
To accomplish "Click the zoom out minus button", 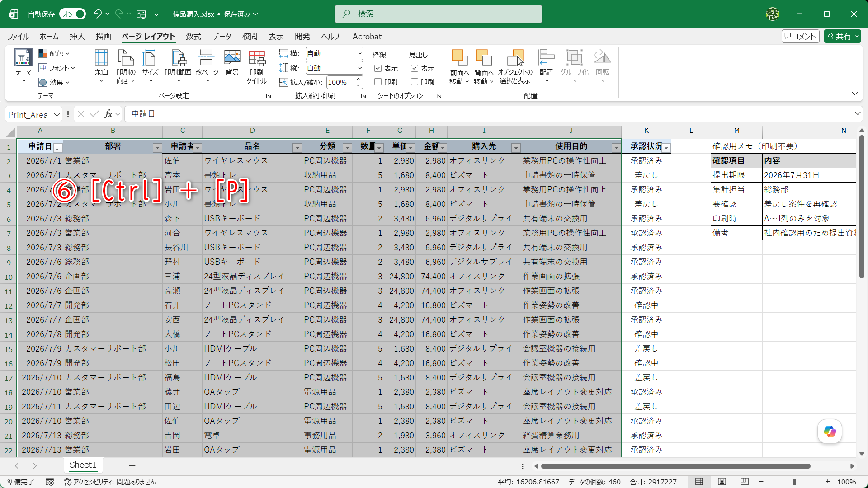I will pos(761,482).
